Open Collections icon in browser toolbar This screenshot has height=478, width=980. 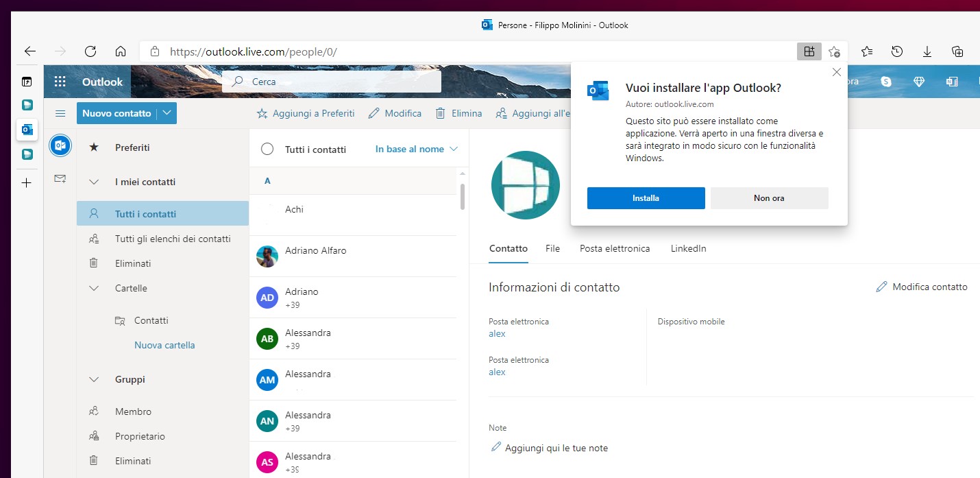click(957, 51)
